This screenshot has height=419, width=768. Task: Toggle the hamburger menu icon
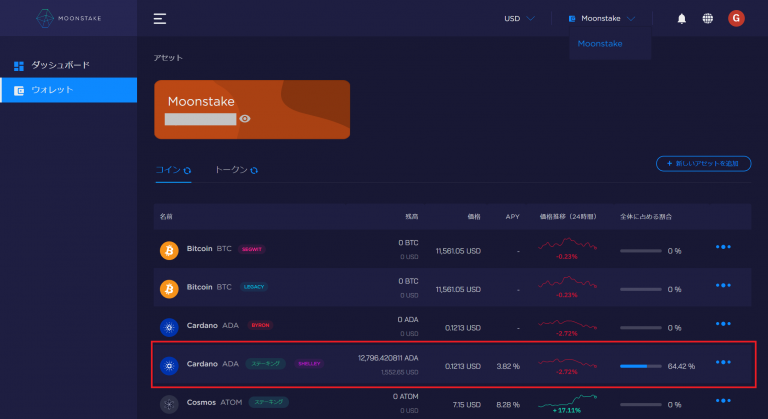click(x=160, y=19)
